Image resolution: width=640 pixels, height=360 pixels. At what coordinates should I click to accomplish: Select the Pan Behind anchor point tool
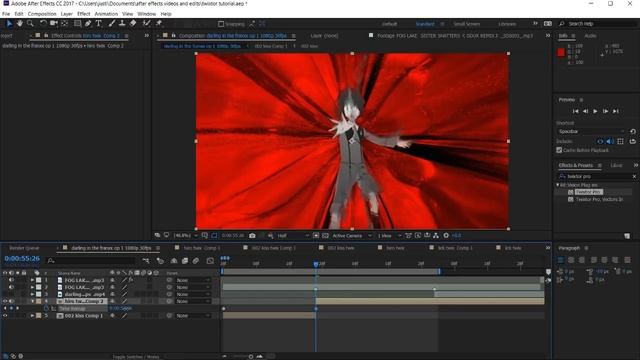64,24
